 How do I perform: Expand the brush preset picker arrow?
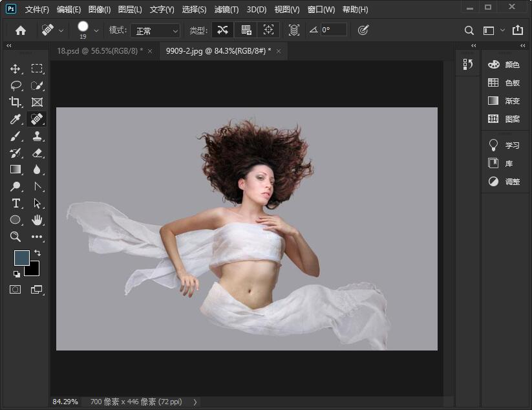(96, 30)
